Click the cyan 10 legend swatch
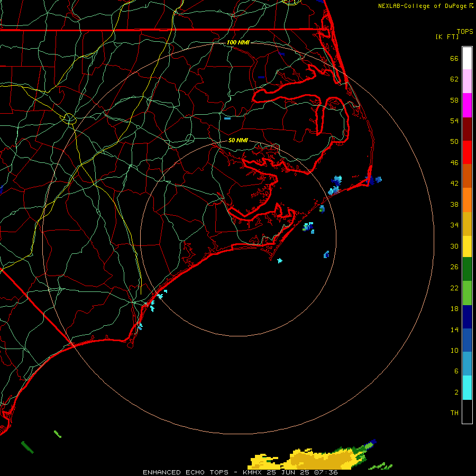Viewport: 476px width, 476px height. (467, 388)
